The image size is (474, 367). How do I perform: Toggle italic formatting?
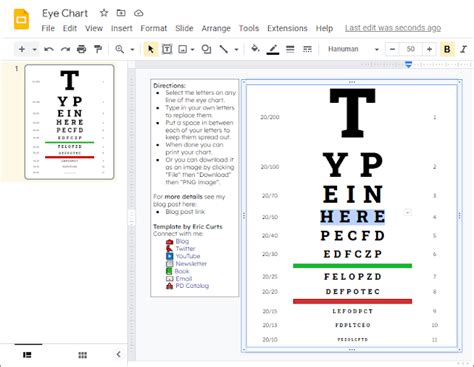click(x=464, y=49)
